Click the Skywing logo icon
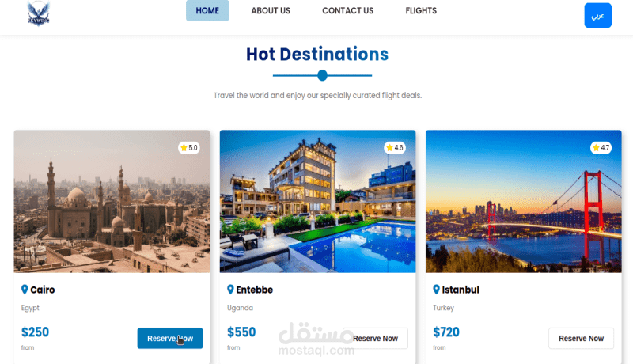633x364 pixels. (x=38, y=13)
